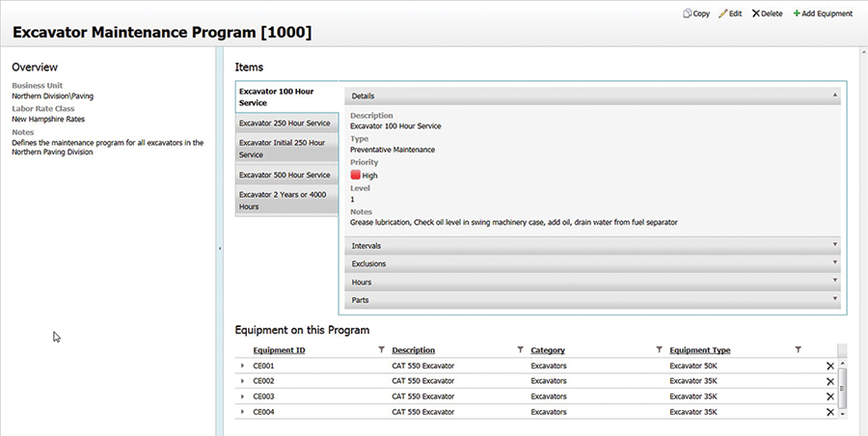
Task: Sort by Equipment ID column header
Action: click(279, 350)
